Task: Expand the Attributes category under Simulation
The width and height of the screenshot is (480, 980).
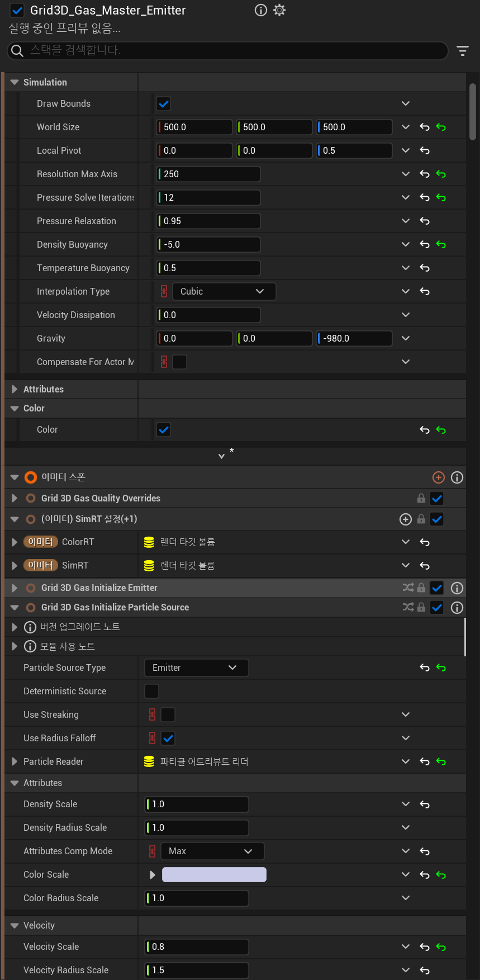Action: (x=15, y=389)
